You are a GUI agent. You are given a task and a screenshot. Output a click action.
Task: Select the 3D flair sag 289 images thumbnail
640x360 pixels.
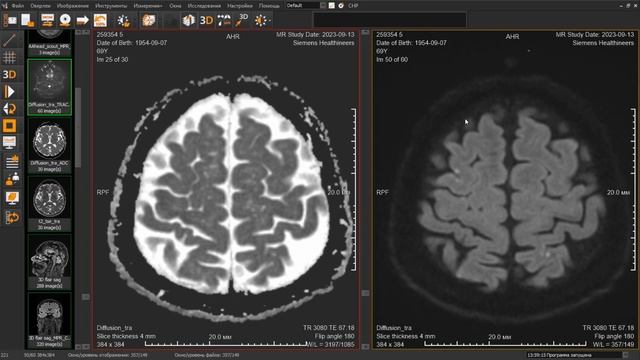tap(49, 262)
